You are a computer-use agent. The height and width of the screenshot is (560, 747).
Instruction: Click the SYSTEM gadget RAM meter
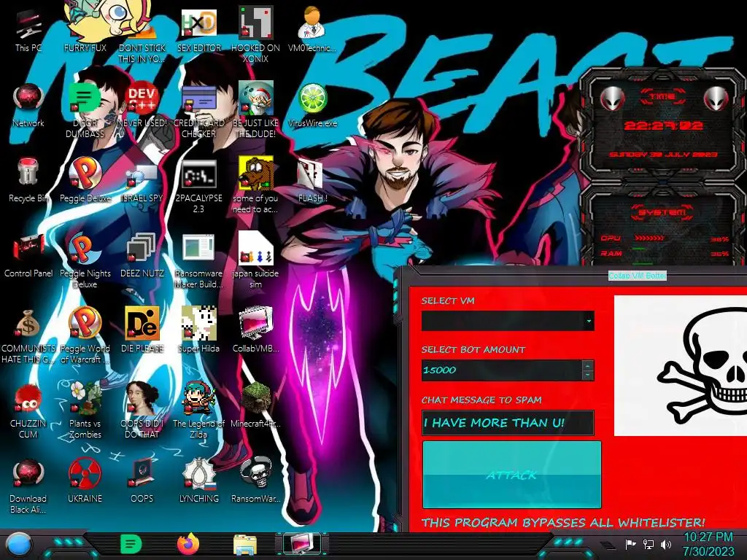click(x=664, y=253)
